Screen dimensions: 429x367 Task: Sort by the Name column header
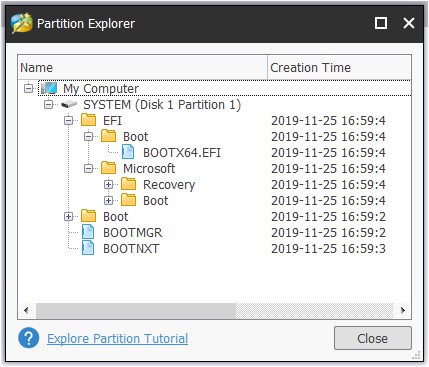[x=143, y=67]
